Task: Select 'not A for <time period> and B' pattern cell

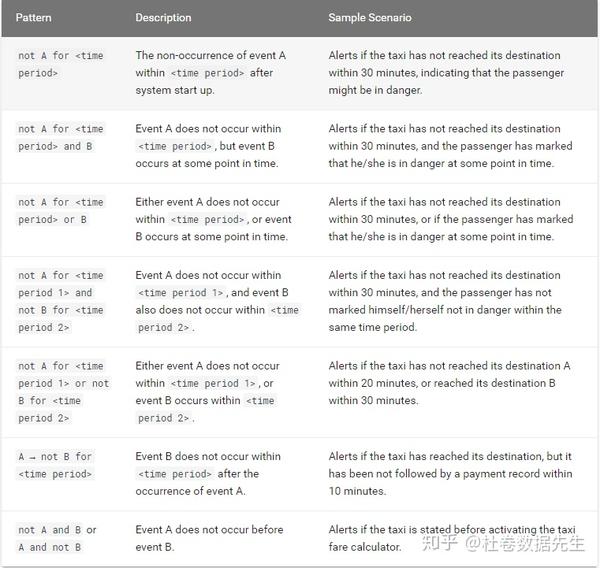Action: (60, 137)
